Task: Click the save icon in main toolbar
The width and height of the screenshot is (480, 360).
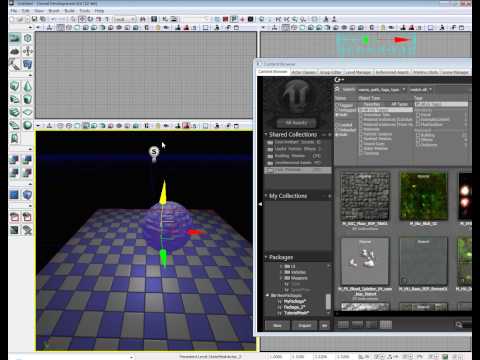Action: (x=34, y=19)
